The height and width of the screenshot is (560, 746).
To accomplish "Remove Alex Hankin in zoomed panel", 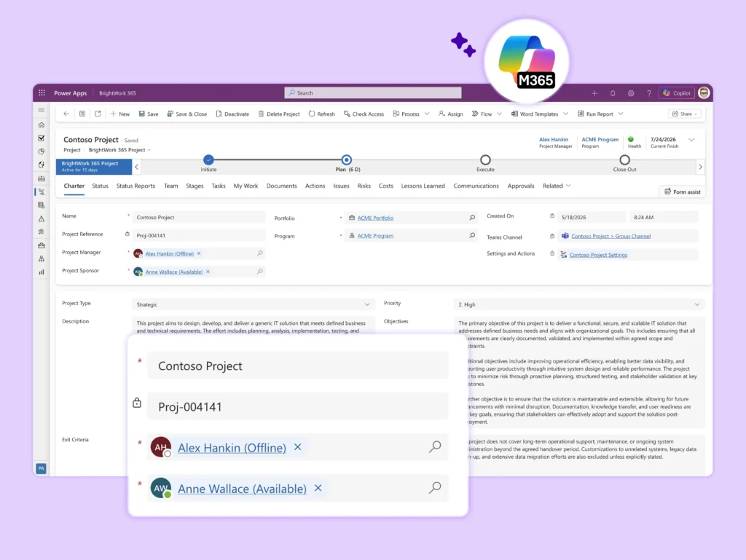I will tap(297, 447).
